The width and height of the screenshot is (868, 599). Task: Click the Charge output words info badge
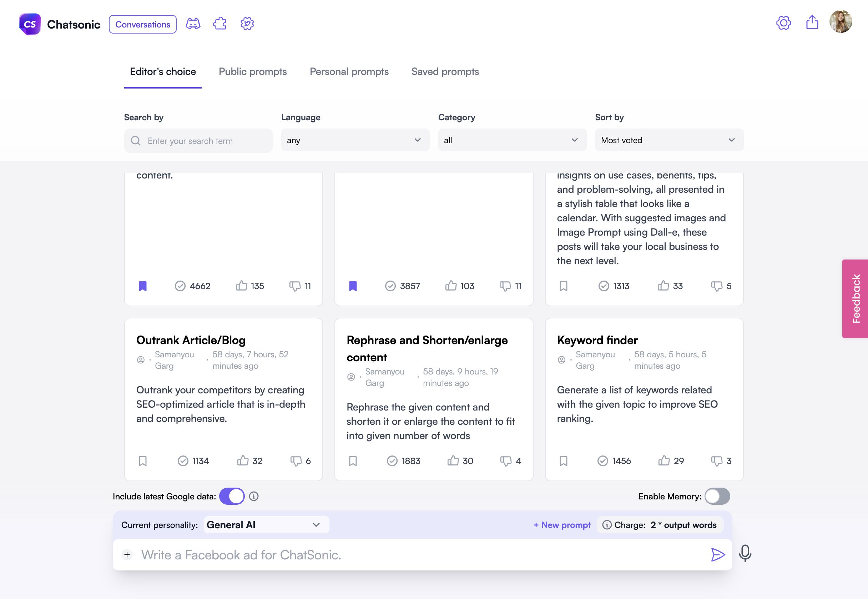pos(659,525)
